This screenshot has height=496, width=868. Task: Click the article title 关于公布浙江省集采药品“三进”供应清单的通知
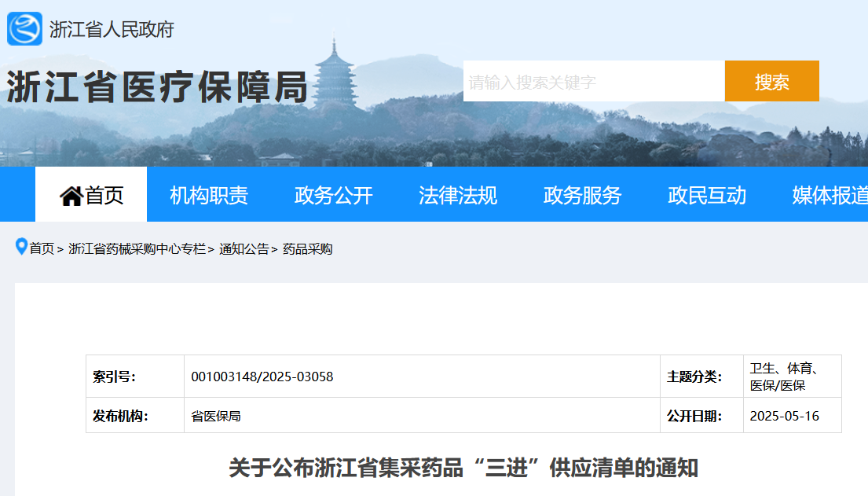[x=463, y=468]
